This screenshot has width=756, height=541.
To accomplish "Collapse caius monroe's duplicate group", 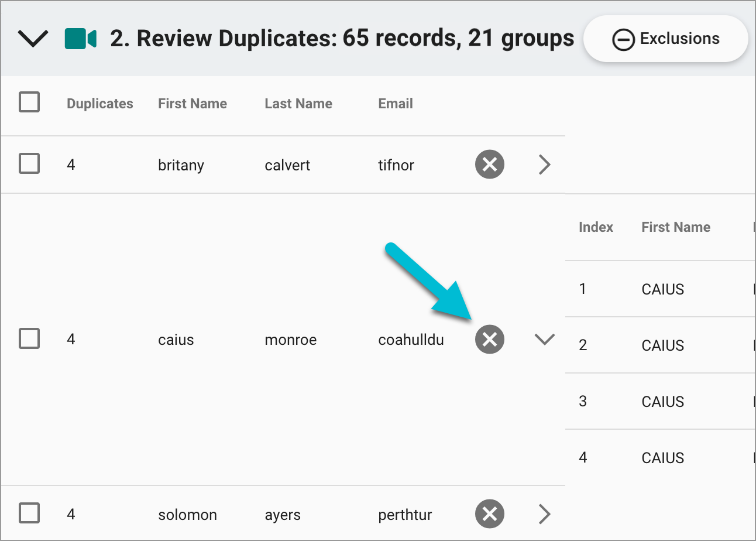I will click(544, 339).
